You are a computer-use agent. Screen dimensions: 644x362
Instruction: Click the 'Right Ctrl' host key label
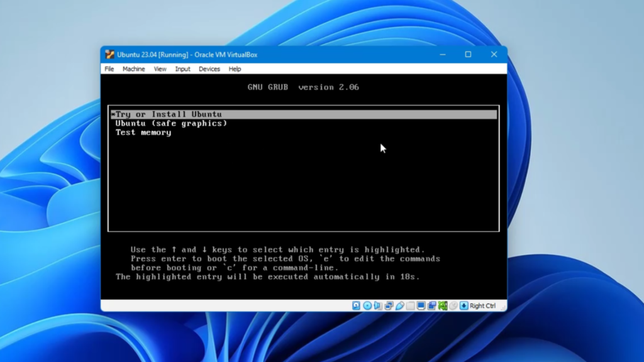[482, 306]
